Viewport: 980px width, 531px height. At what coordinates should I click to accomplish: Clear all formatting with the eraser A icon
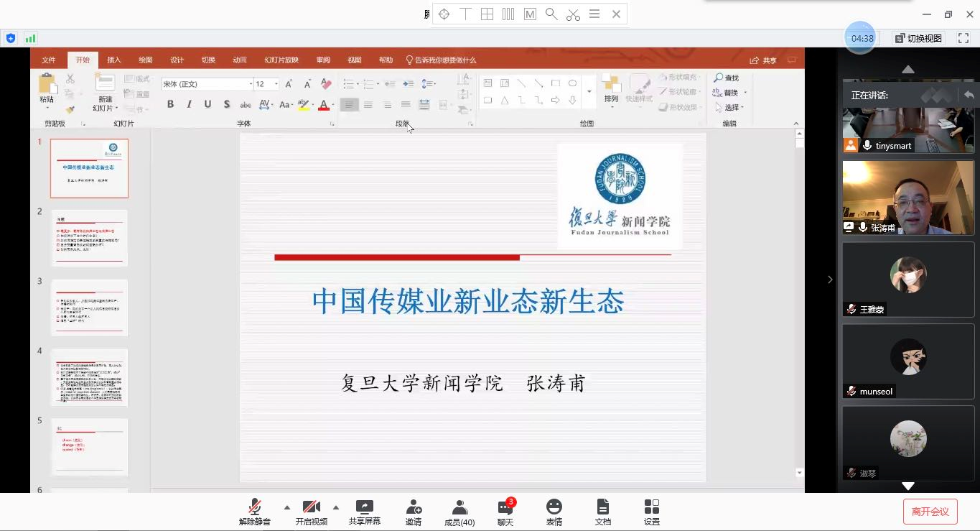point(326,84)
